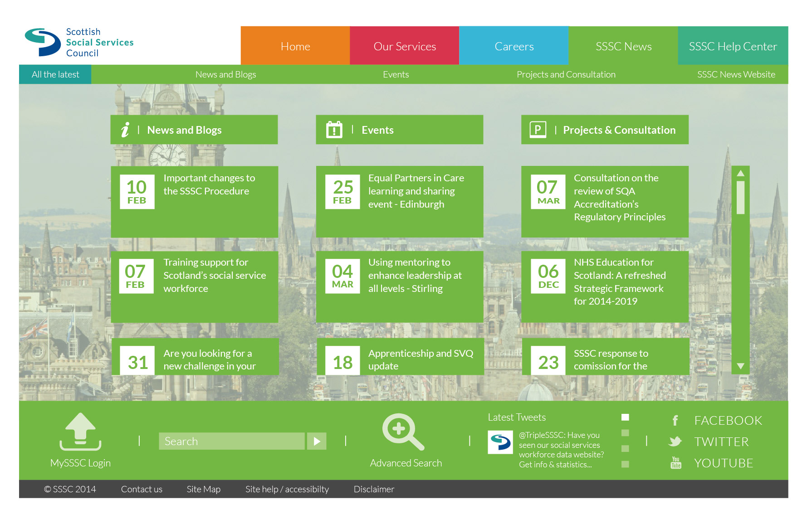Click the Twitter bird icon
Viewport: 812px width, 524px height.
pyautogui.click(x=675, y=442)
